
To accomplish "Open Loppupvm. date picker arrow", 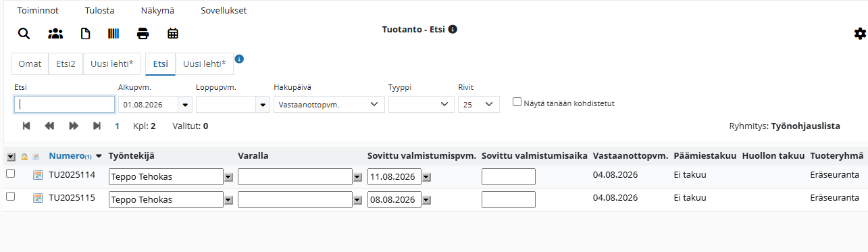I will 263,105.
